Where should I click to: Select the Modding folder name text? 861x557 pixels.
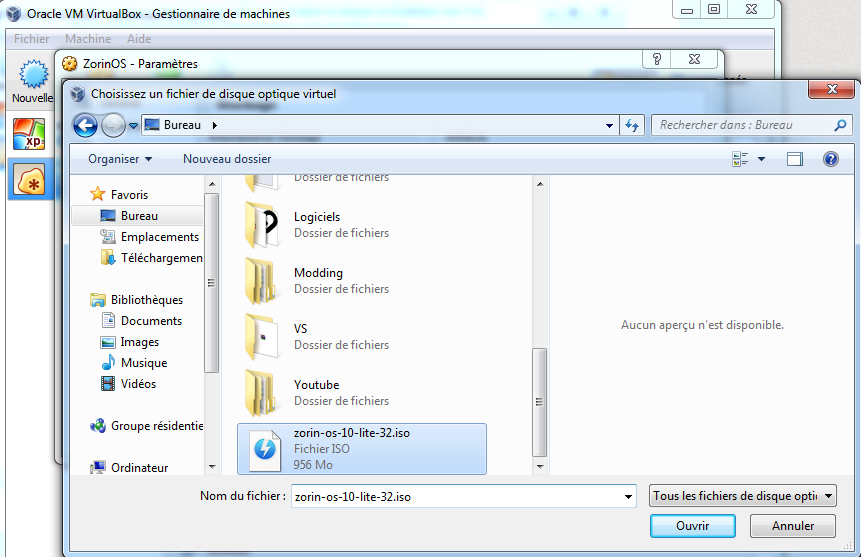(x=318, y=273)
